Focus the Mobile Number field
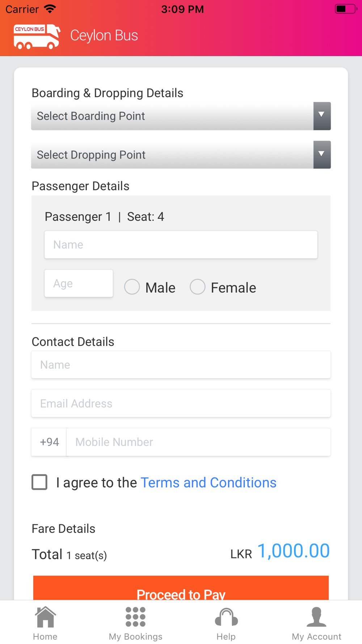 point(198,442)
